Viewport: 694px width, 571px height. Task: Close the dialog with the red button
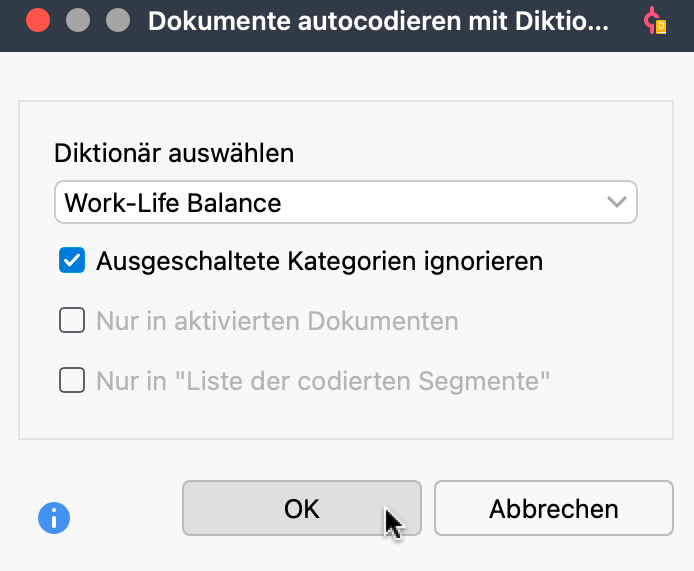[x=38, y=21]
